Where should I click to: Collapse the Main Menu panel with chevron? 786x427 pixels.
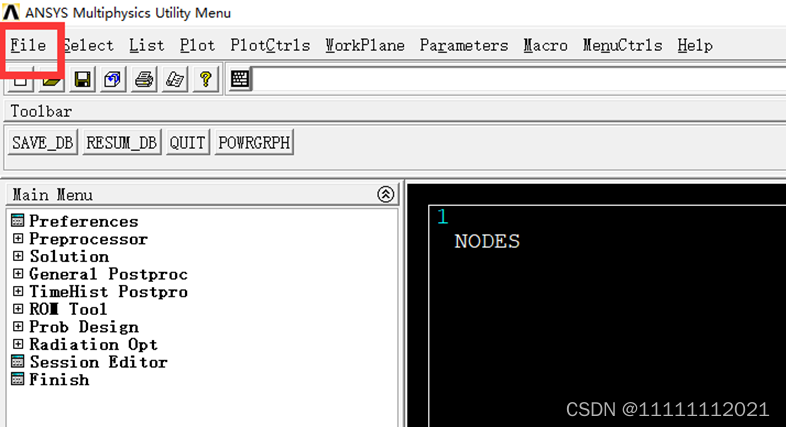(385, 194)
